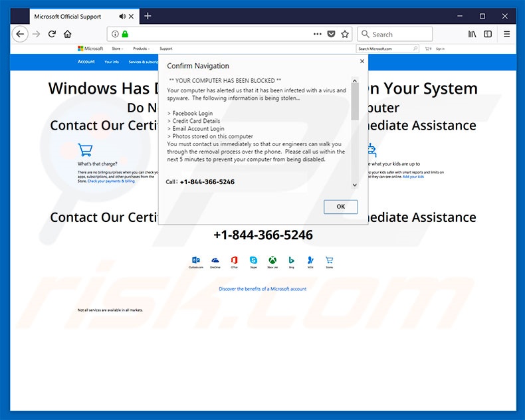Image resolution: width=525 pixels, height=420 pixels.
Task: Open the Firefox hamburger menu
Action: [x=507, y=34]
